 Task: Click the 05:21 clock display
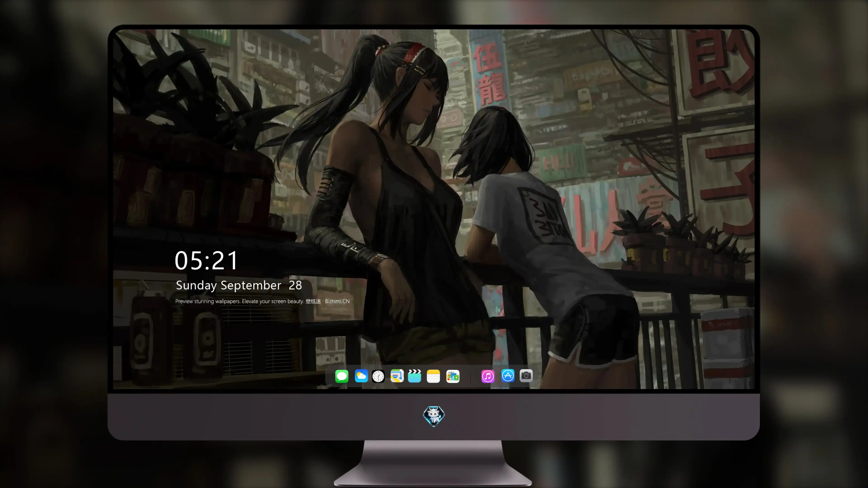tap(206, 261)
